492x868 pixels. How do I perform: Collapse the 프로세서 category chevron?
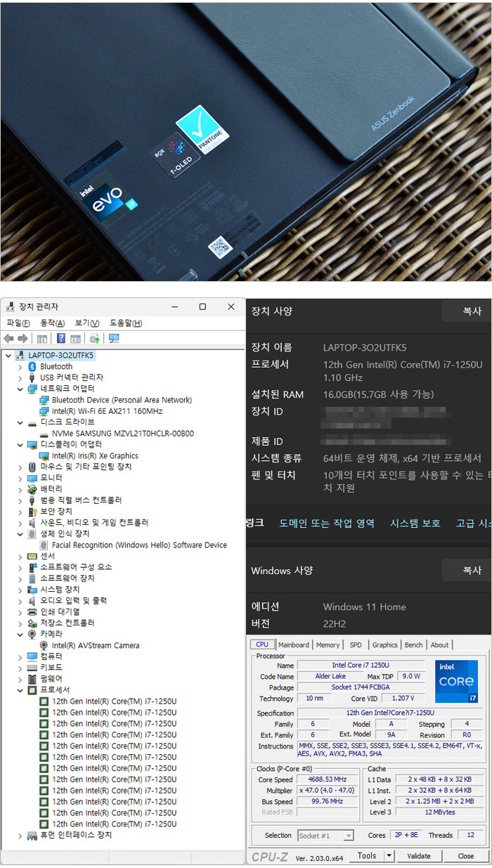tap(19, 690)
